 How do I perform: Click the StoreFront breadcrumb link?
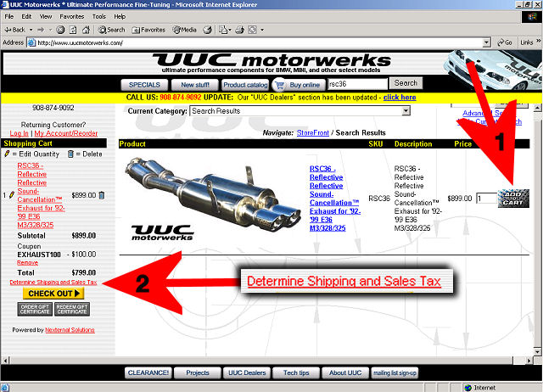[x=313, y=133]
